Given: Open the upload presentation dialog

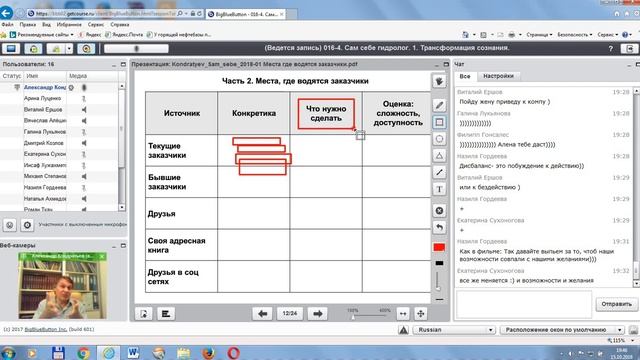Looking at the screenshot, I should click(x=144, y=313).
